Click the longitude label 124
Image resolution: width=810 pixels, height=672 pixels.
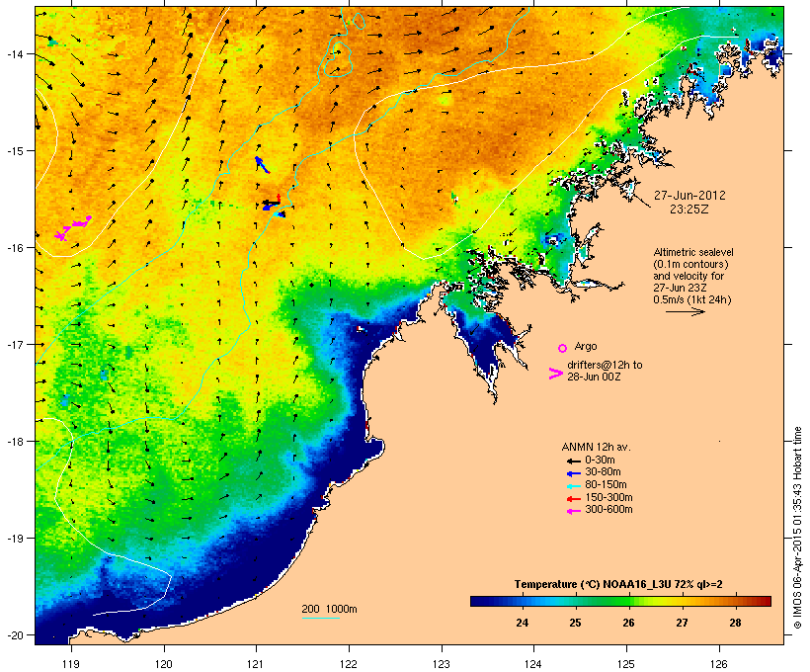tap(533, 664)
